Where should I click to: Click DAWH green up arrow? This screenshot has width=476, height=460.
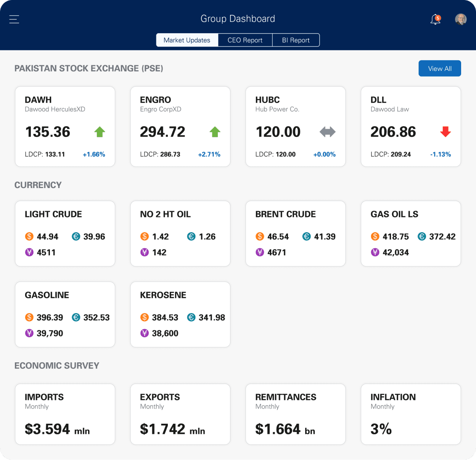(x=100, y=132)
